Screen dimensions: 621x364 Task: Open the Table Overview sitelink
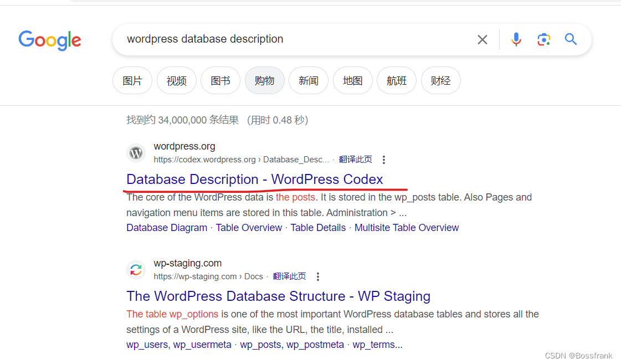249,228
